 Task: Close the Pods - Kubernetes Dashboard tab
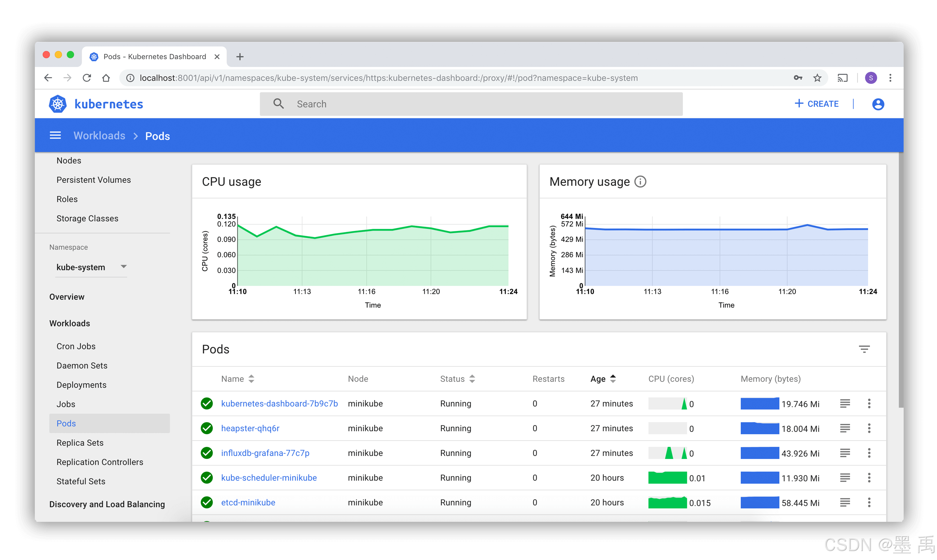[x=217, y=57]
